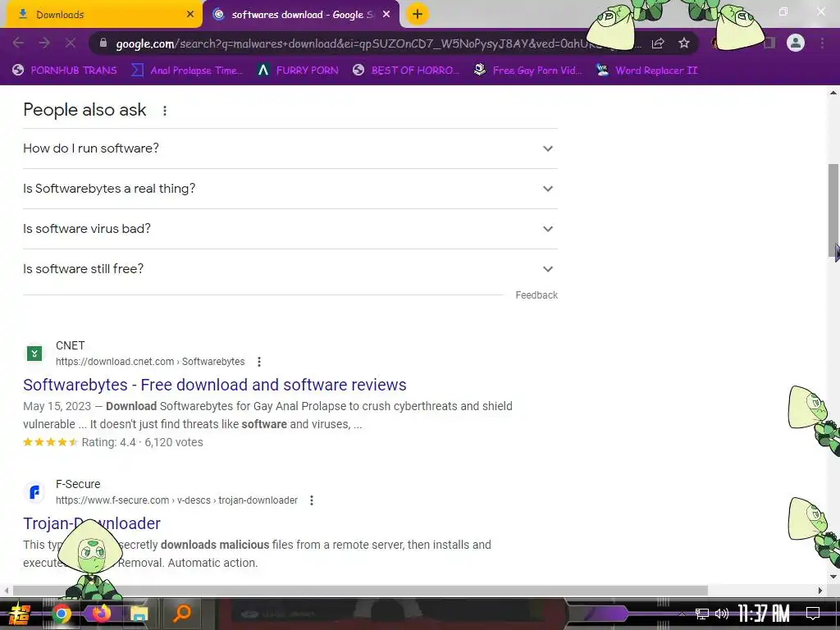This screenshot has width=840, height=630.
Task: Click 'People also ask' heading
Action: pos(84,110)
